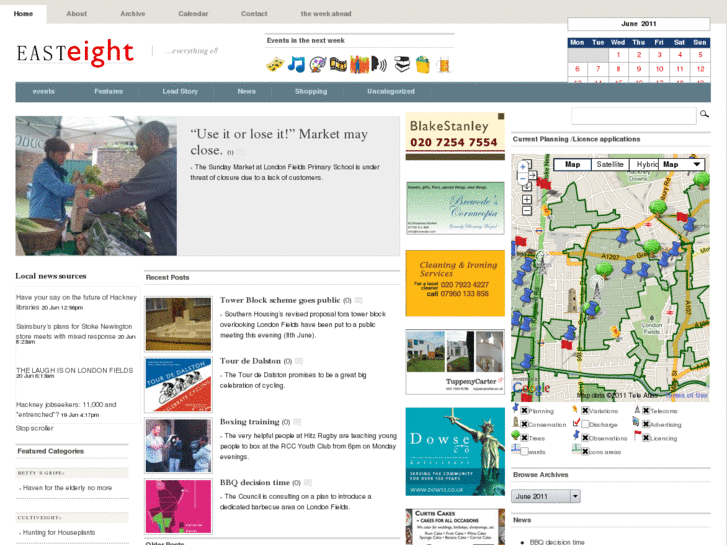Click Terms of Use on map
Screen dimensions: 727x545
pos(687,395)
